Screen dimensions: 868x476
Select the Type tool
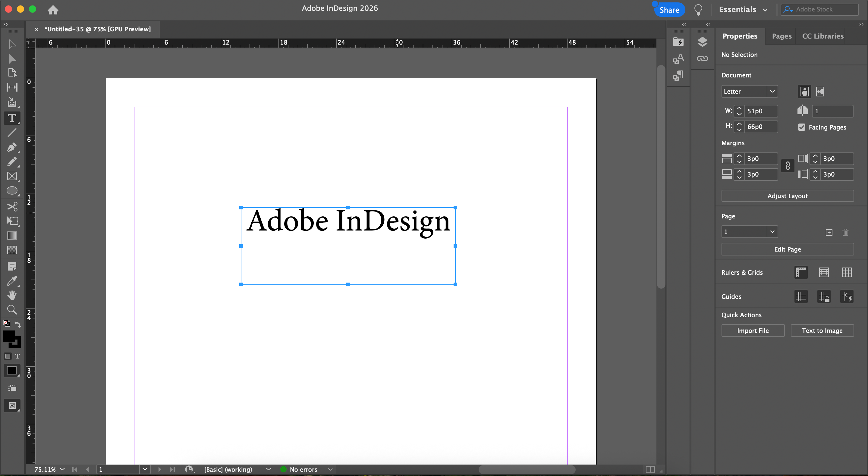[x=12, y=118]
